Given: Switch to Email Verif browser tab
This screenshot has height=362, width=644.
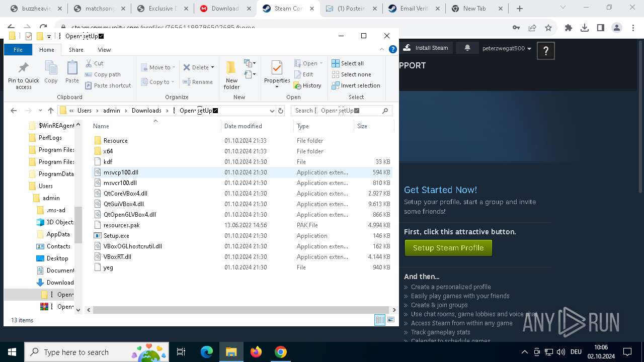Looking at the screenshot, I should coord(414,9).
